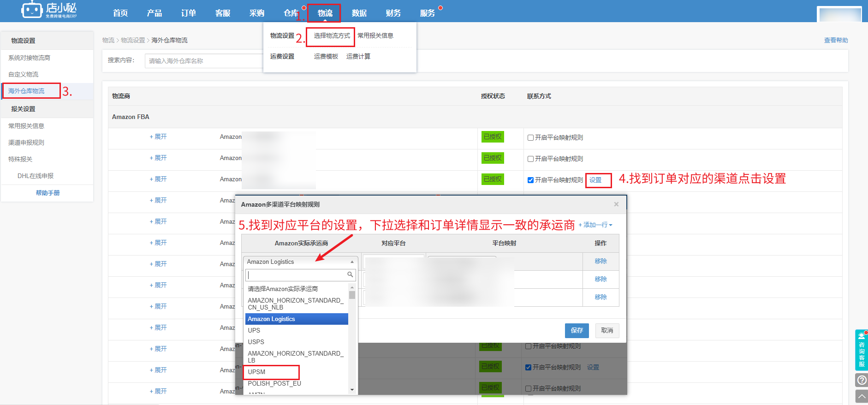Viewport: 868px width, 405px height.
Task: Choose 选择物流方式 in dropdown menu
Action: click(x=332, y=36)
